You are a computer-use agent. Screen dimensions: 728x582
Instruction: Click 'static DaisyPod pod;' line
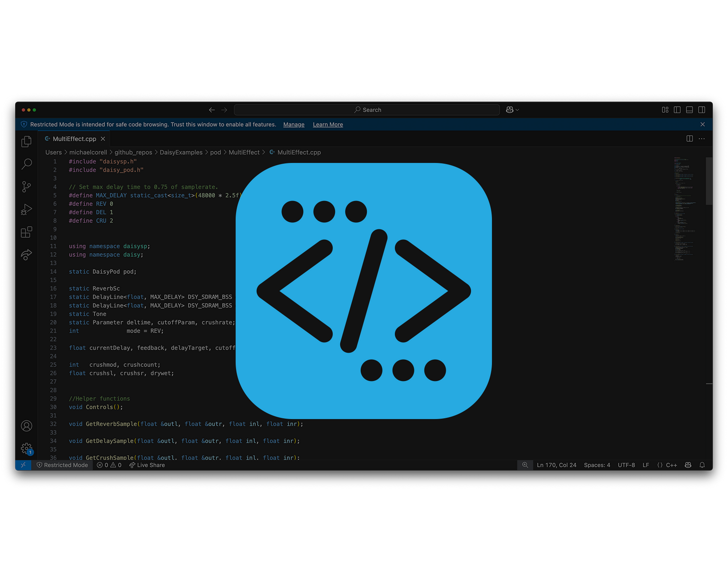pos(102,272)
